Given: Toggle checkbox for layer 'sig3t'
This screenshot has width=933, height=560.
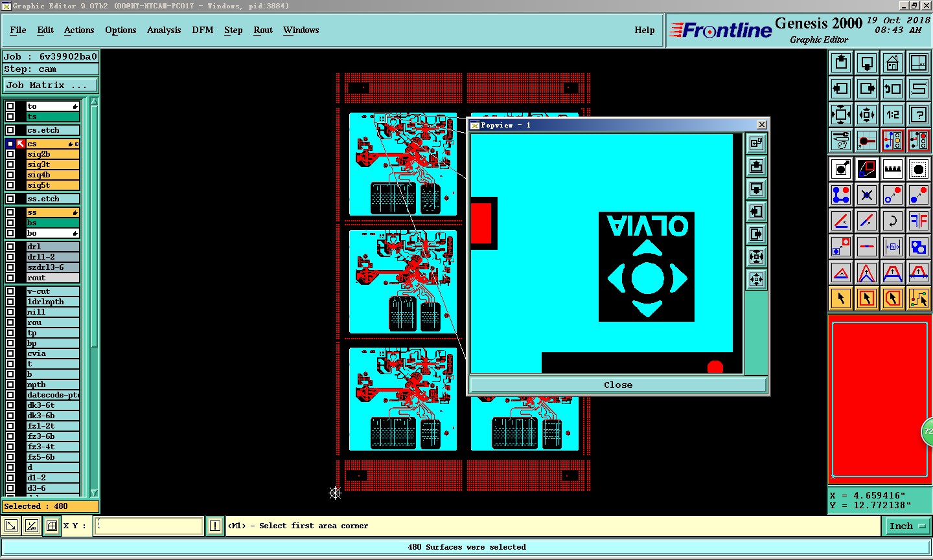Looking at the screenshot, I should coord(10,164).
